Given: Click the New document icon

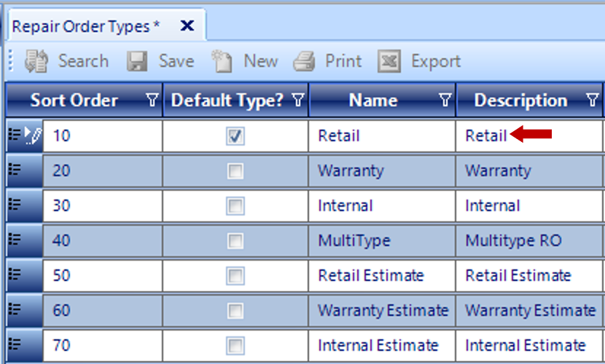Looking at the screenshot, I should (x=222, y=62).
